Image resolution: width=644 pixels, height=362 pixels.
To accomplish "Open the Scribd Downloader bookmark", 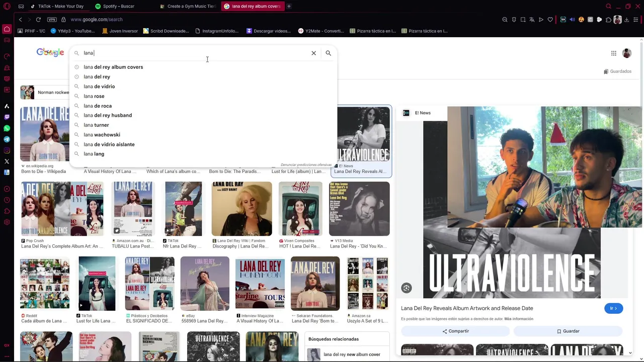I will pyautogui.click(x=166, y=31).
